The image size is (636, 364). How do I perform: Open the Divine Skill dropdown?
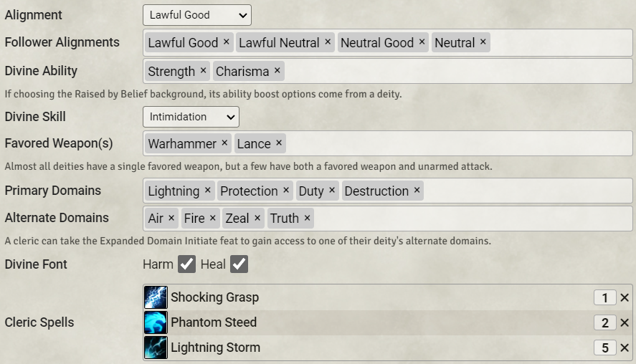tap(191, 117)
